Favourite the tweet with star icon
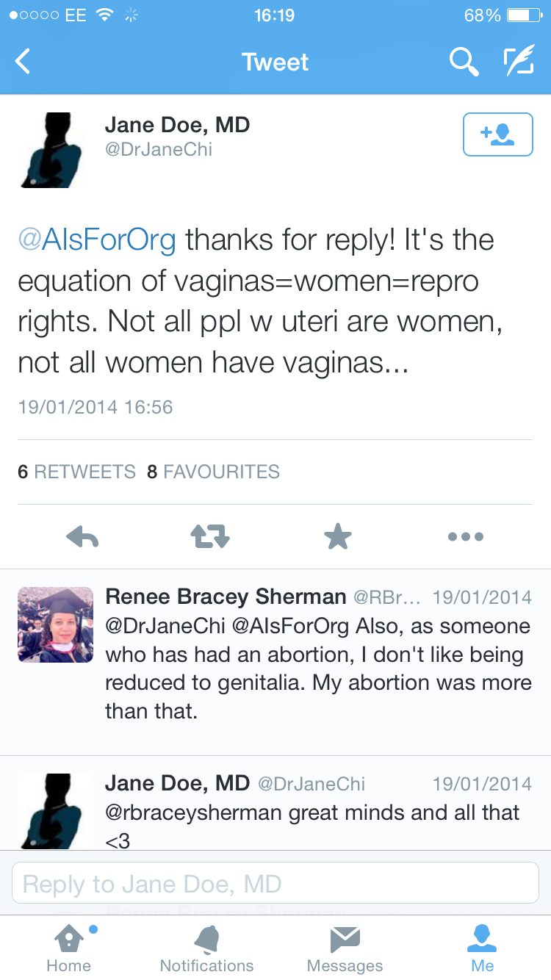 pyautogui.click(x=338, y=537)
